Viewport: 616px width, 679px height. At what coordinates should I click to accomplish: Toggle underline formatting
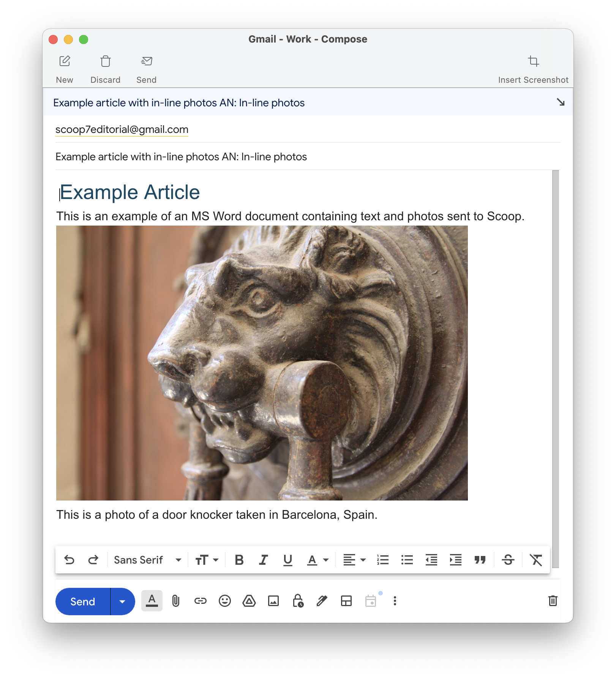pos(287,560)
